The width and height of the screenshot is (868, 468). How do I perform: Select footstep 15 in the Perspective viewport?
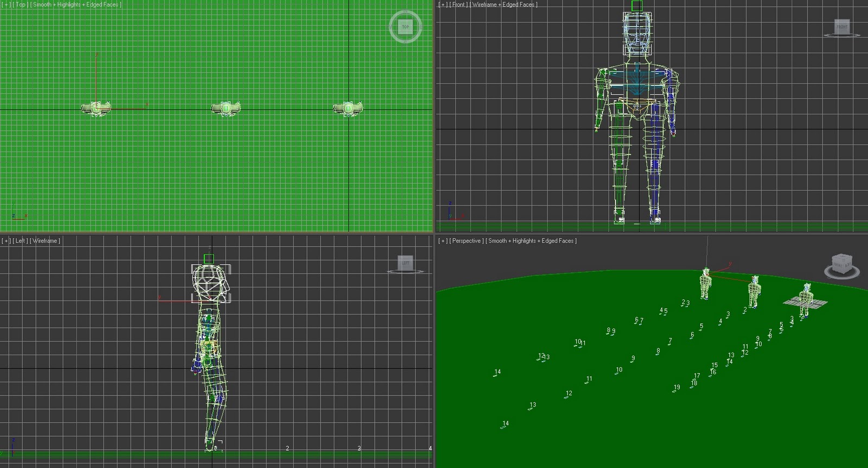[714, 366]
